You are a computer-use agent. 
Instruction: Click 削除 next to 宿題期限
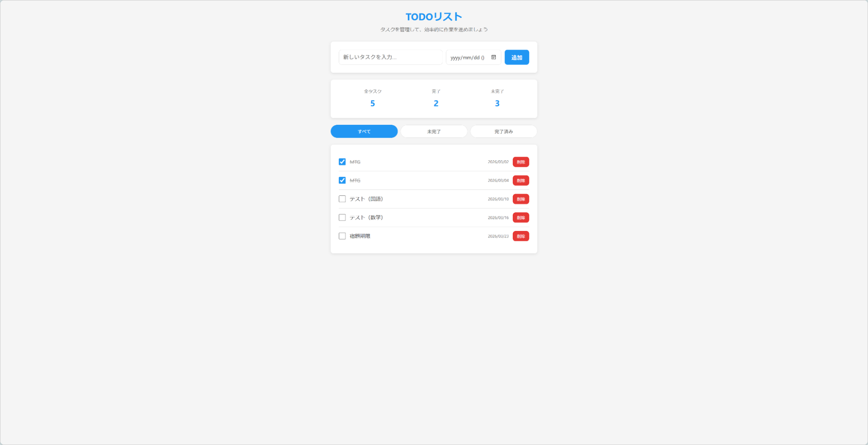[521, 236]
